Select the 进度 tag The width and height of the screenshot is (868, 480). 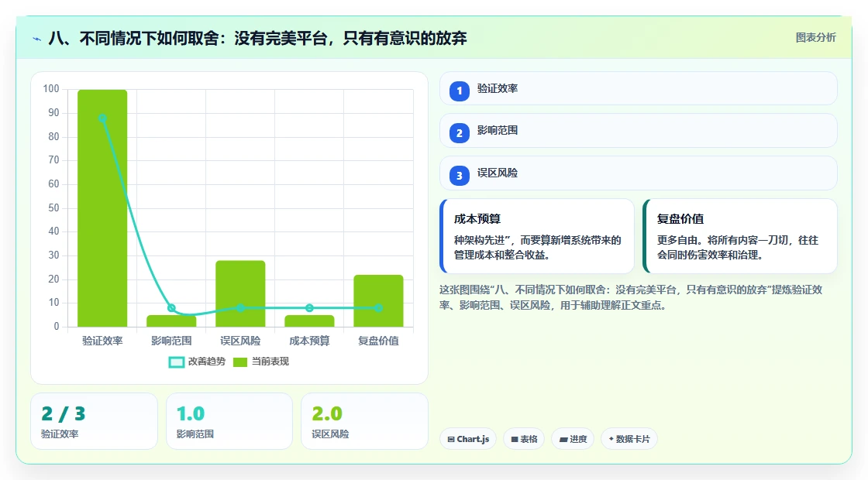pos(573,439)
